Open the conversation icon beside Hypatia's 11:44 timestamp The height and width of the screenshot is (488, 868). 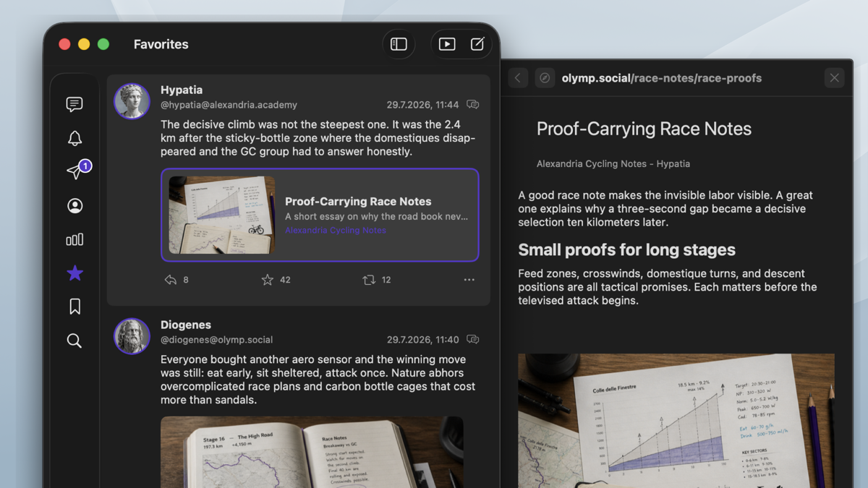[473, 105]
